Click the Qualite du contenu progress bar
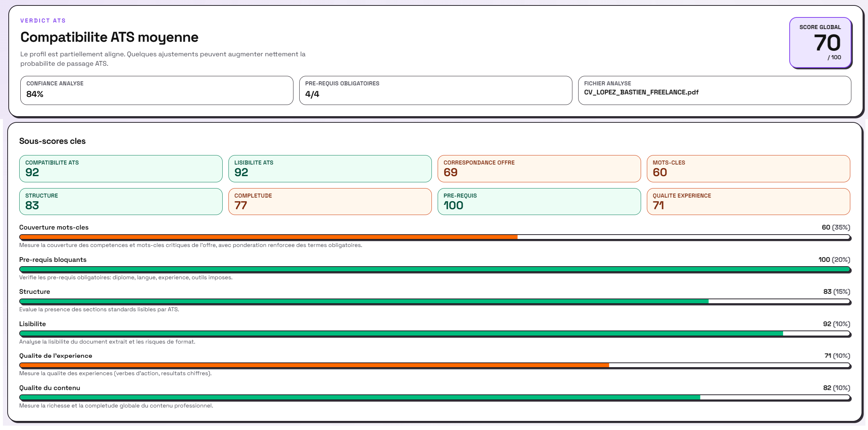This screenshot has height=430, width=868. 435,398
